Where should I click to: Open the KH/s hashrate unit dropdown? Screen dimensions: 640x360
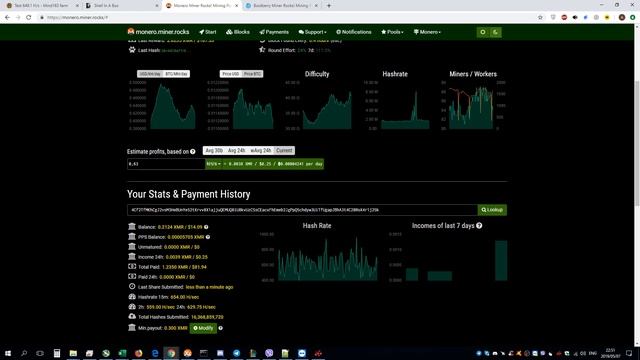click(x=213, y=164)
